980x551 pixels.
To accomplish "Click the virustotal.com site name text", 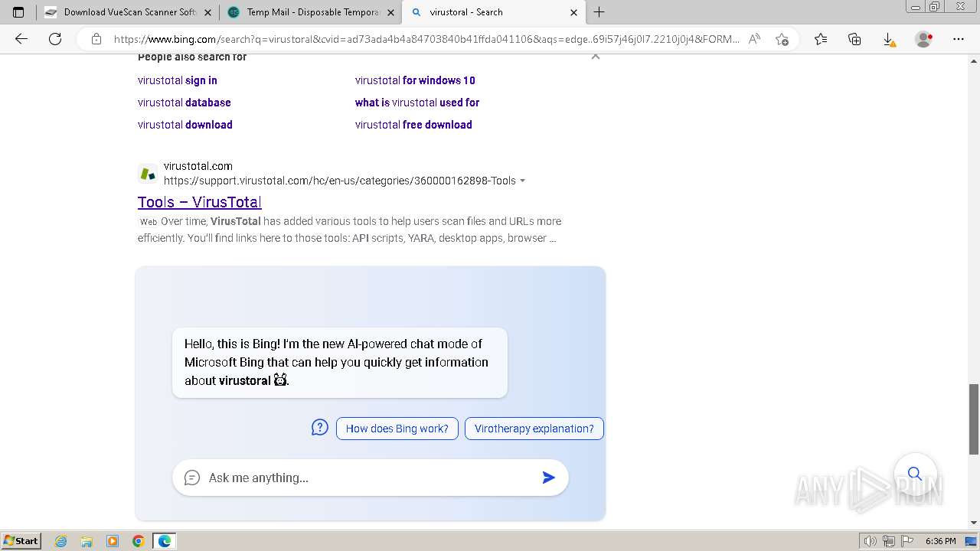I will [198, 166].
